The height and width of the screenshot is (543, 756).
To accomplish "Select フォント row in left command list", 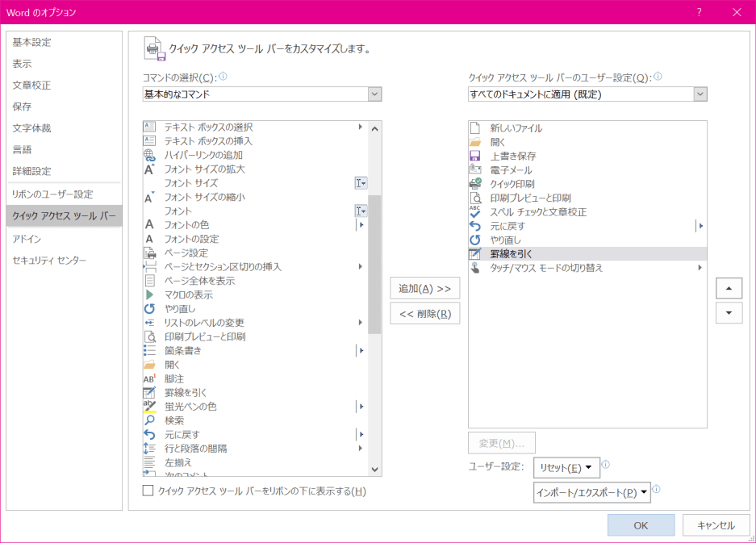I will 255,211.
